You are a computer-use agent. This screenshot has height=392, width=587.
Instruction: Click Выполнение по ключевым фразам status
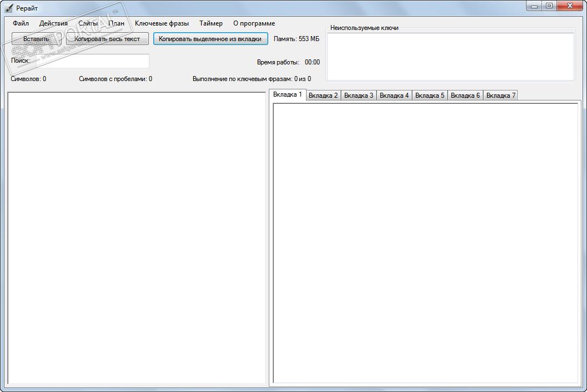[252, 79]
